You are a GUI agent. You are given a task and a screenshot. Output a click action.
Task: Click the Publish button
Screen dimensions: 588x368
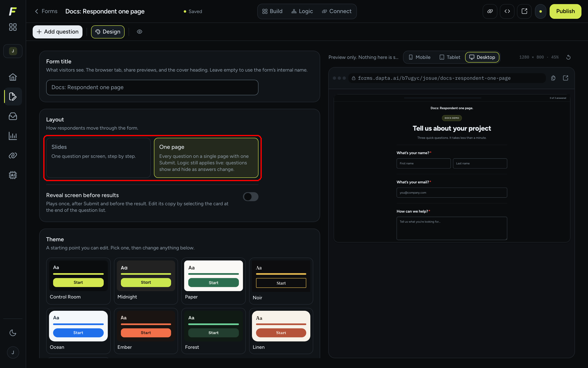pos(565,11)
